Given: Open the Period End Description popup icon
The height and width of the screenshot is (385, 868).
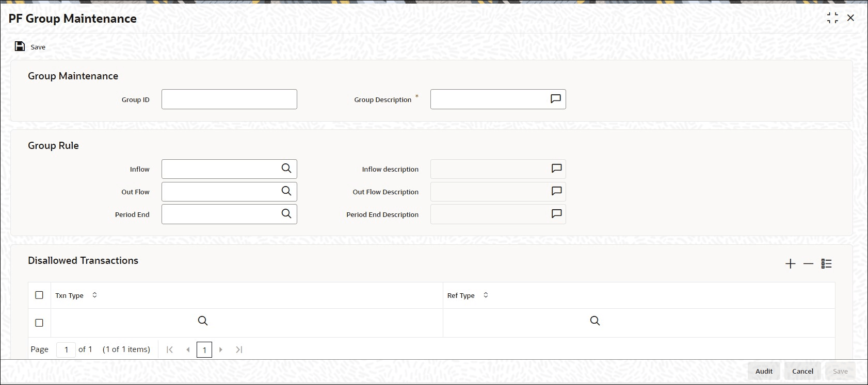Looking at the screenshot, I should pos(556,214).
